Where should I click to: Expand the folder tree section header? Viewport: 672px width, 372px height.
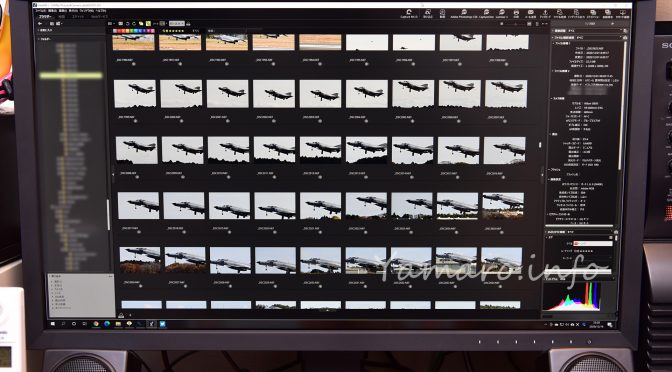43,39
